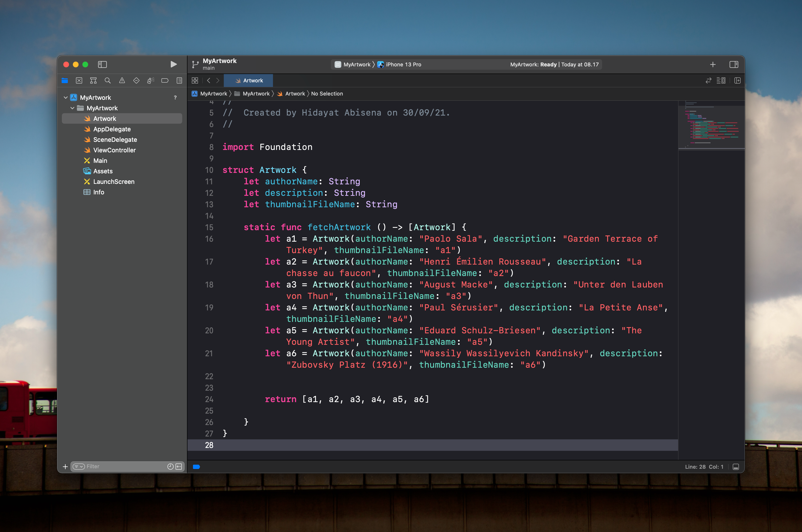
Task: Click the MyArtwork Ready status text
Action: 554,64
